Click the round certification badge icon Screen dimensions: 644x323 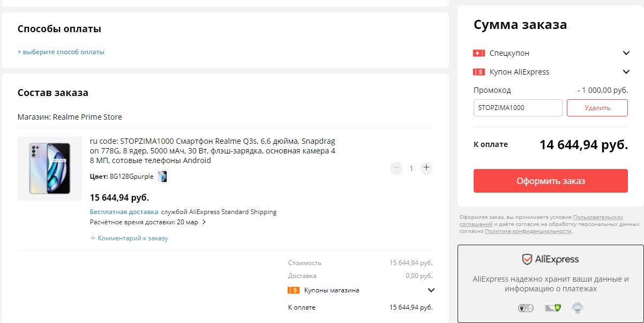click(x=578, y=307)
